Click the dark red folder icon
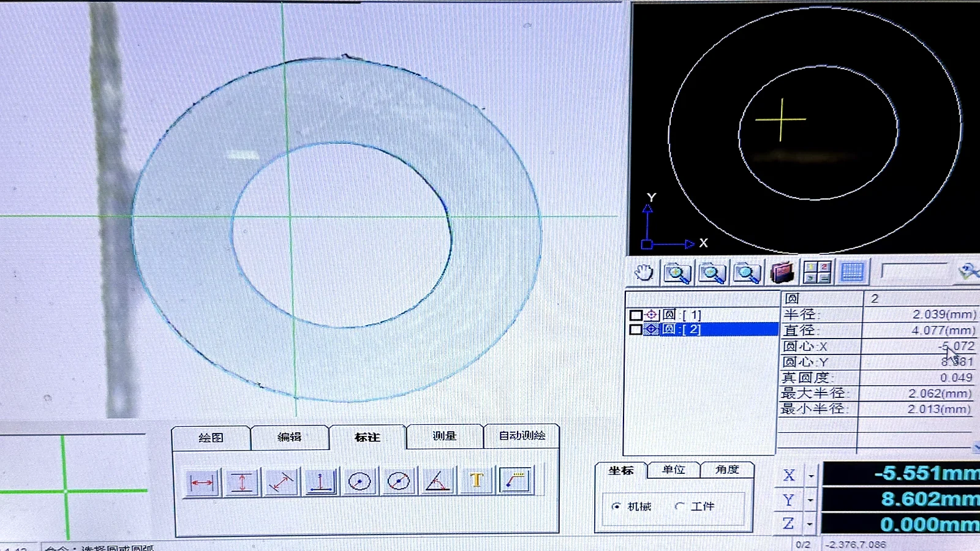 782,272
